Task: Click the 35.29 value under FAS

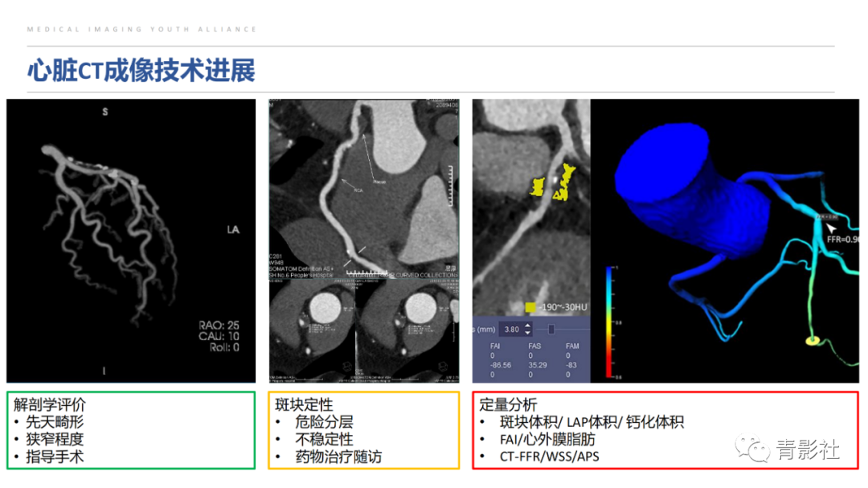Action: (538, 365)
